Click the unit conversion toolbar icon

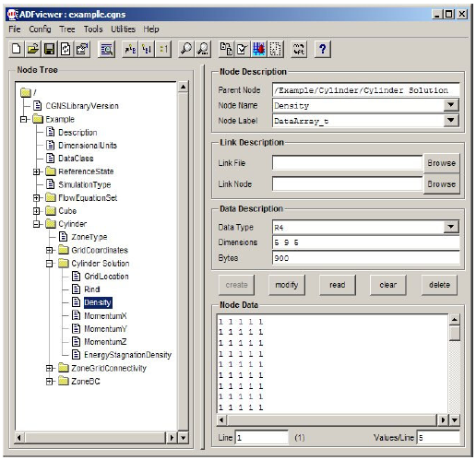299,49
